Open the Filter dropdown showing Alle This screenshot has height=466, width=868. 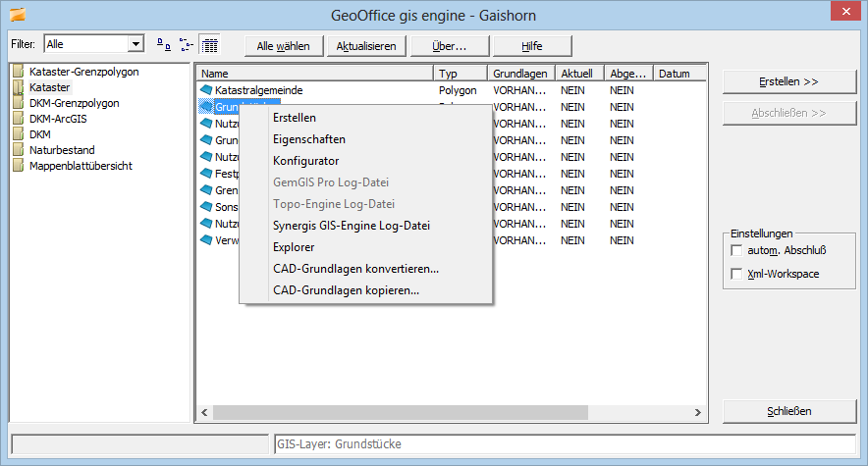point(136,44)
